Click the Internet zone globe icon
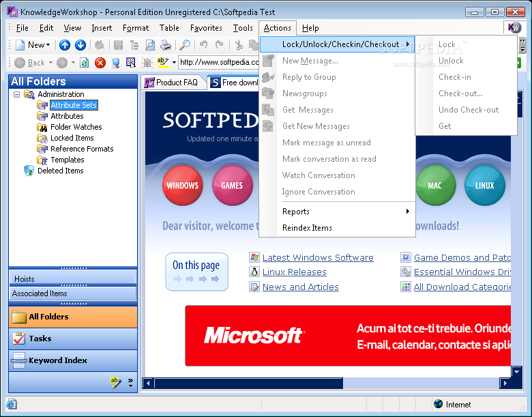 (x=438, y=404)
